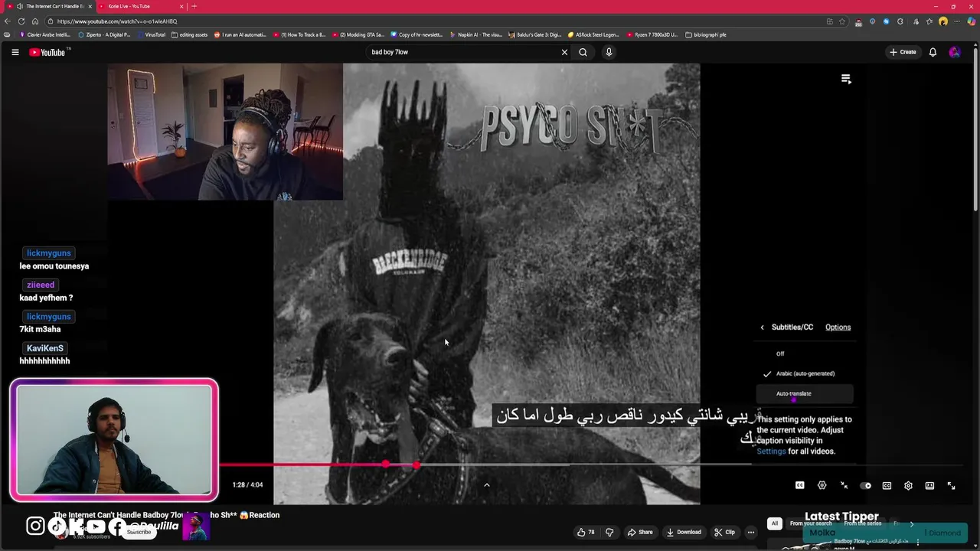Screen dimensions: 980x551
Task: Open the YouTube hamburger guide menu
Action: point(15,52)
